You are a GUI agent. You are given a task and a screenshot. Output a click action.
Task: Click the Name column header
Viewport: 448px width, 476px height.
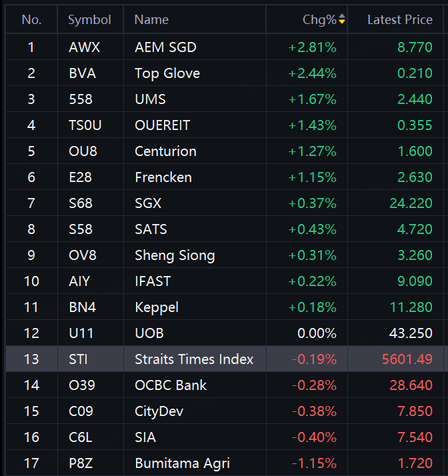[151, 20]
